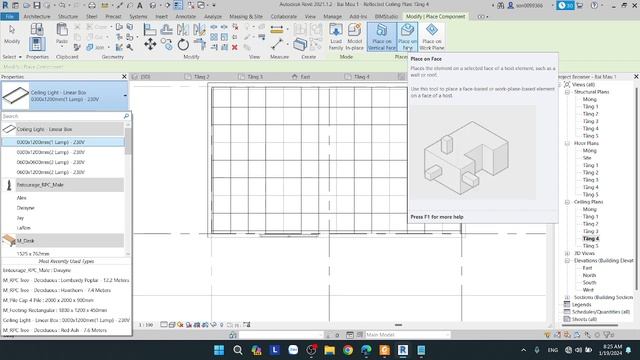640x360 pixels.
Task: Expand the Sections (Building Section) node
Action: tap(567, 298)
